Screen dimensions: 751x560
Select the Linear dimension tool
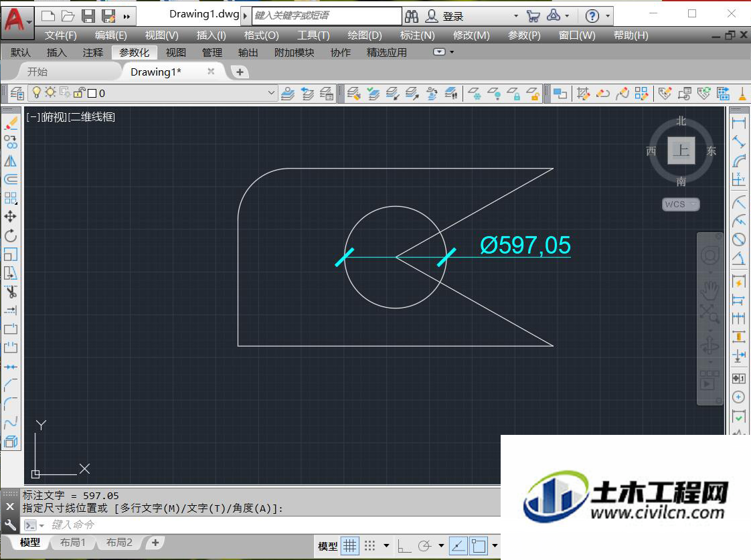(738, 123)
